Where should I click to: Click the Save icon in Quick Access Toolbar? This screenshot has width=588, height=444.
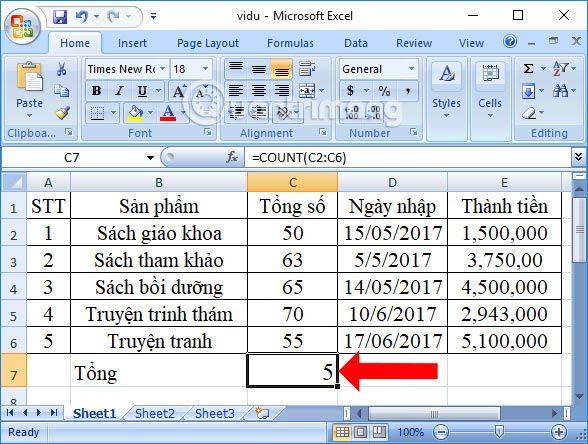pos(60,16)
